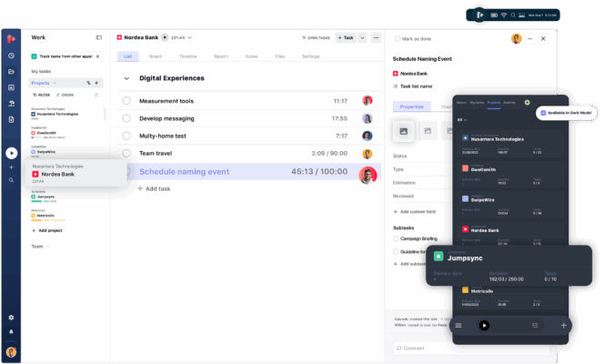This screenshot has height=364, width=605.
Task: Dismiss the Track tasks from other apps banner
Action: click(97, 56)
